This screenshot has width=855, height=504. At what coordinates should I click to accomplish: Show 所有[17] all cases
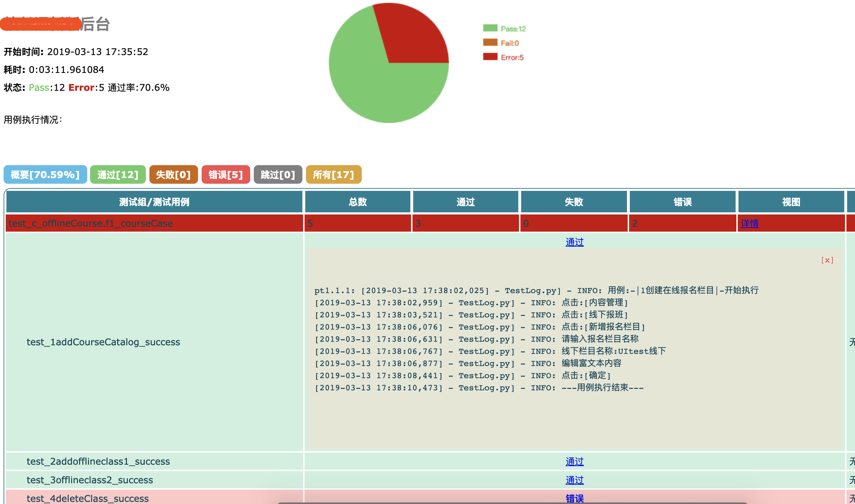click(x=333, y=175)
